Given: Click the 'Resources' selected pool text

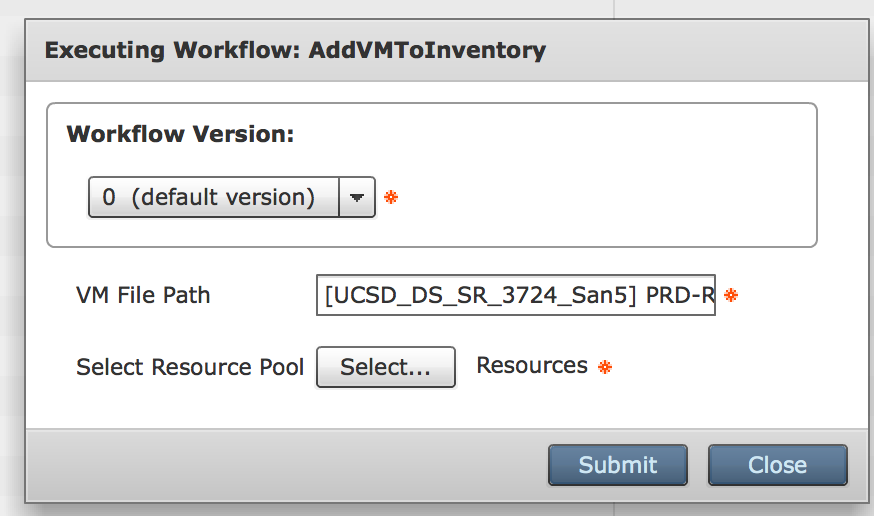Looking at the screenshot, I should [532, 366].
